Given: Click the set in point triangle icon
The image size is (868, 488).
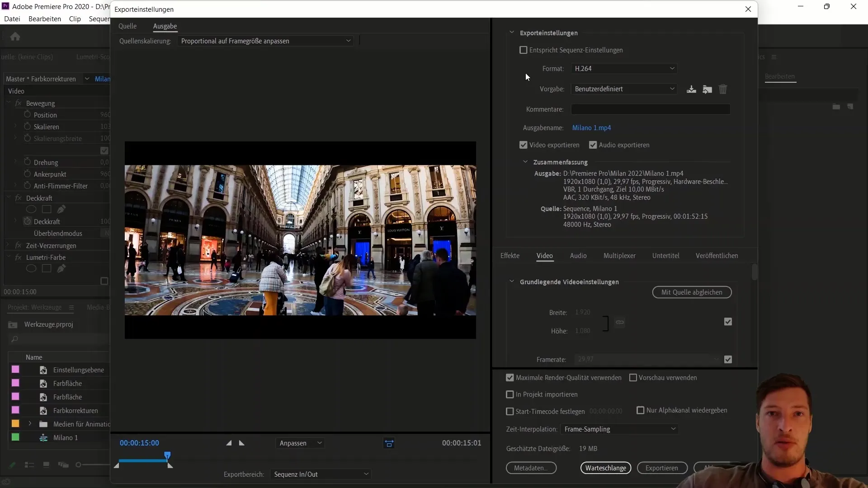Looking at the screenshot, I should (x=229, y=443).
